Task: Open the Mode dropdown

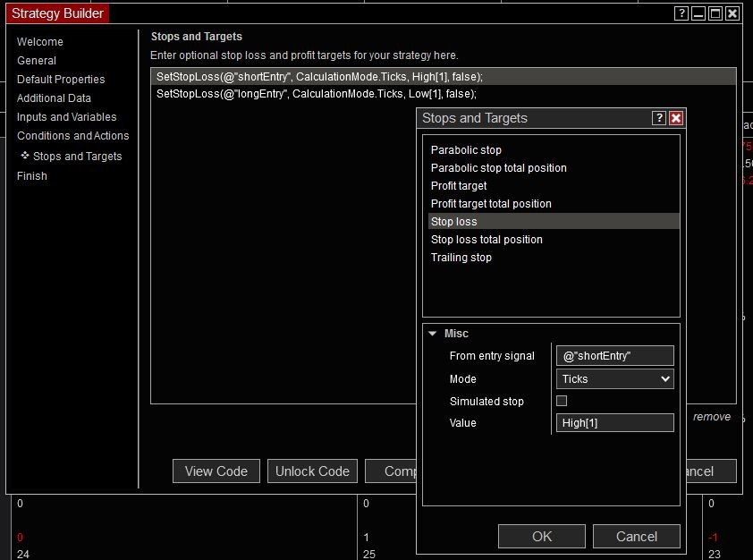Action: [x=614, y=379]
